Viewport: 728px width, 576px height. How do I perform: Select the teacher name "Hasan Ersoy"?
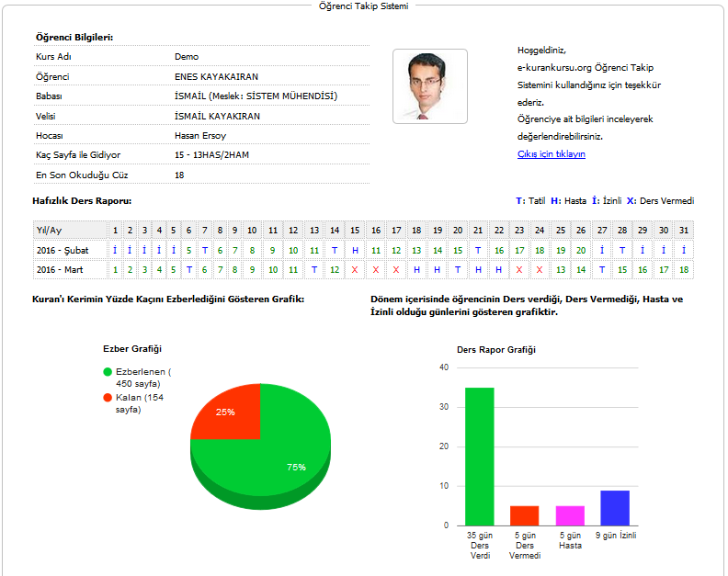tap(199, 135)
